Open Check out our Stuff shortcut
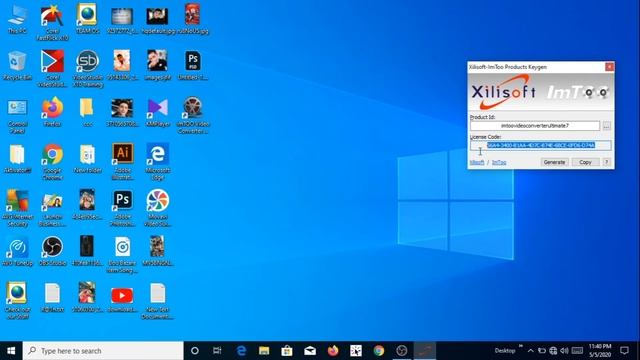640x360 pixels. 17,300
